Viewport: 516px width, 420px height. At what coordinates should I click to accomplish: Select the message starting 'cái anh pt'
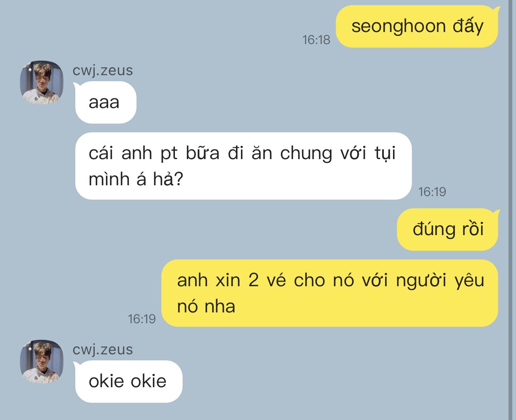click(243, 166)
